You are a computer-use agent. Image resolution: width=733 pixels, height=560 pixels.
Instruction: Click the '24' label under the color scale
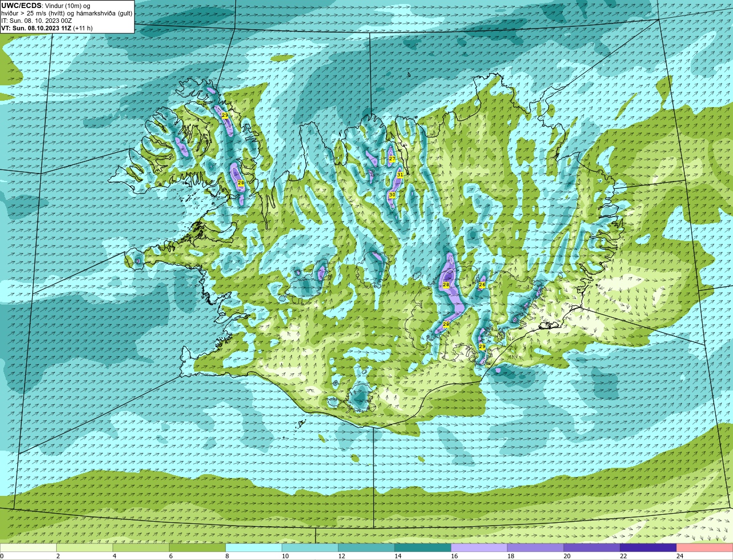coord(679,556)
